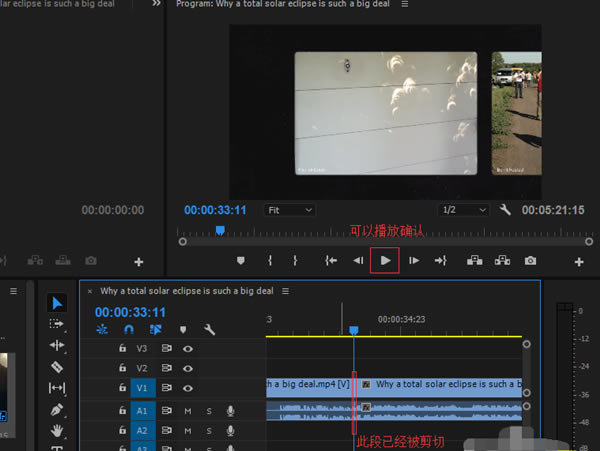Expand the source panel overflow chevrons

coord(156,4)
